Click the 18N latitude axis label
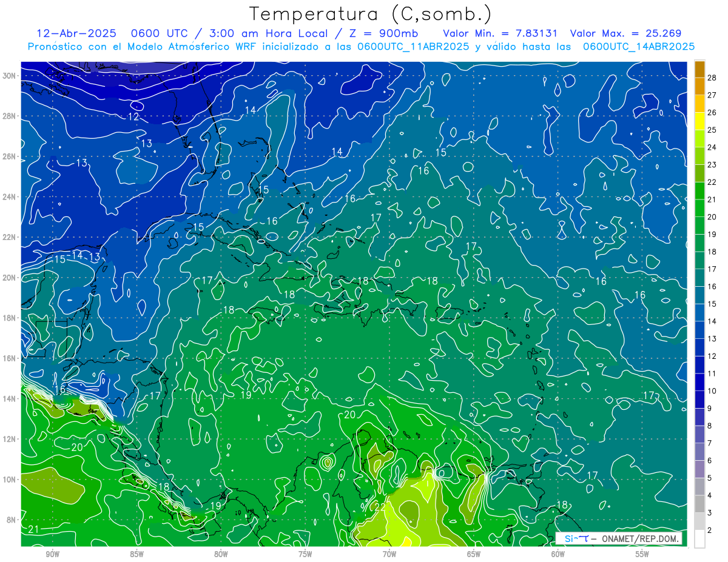Image resolution: width=728 pixels, height=562 pixels. click(x=10, y=318)
